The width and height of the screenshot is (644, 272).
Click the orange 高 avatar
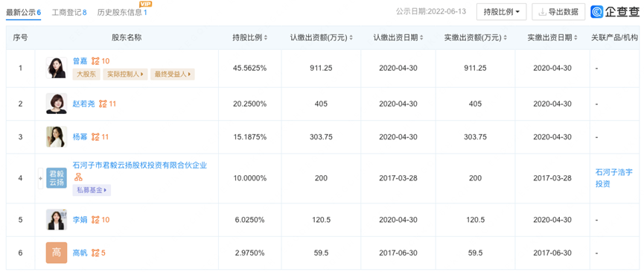[57, 253]
